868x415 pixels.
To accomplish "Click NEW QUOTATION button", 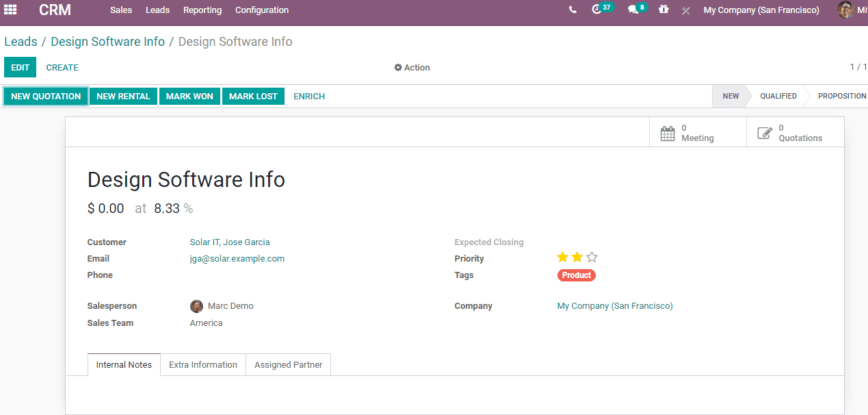I will [x=46, y=97].
